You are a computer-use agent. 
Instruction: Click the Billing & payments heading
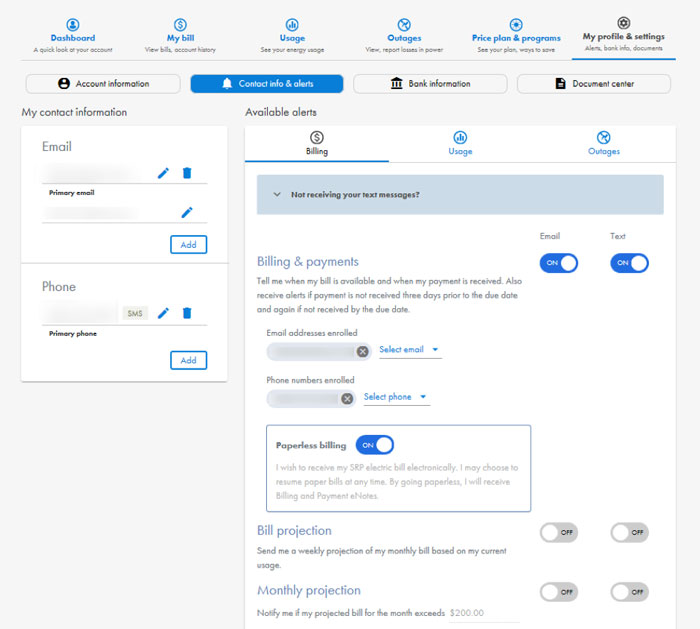tap(308, 262)
